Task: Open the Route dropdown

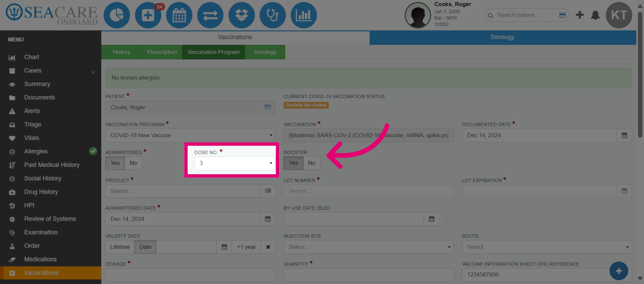Action: (x=547, y=247)
